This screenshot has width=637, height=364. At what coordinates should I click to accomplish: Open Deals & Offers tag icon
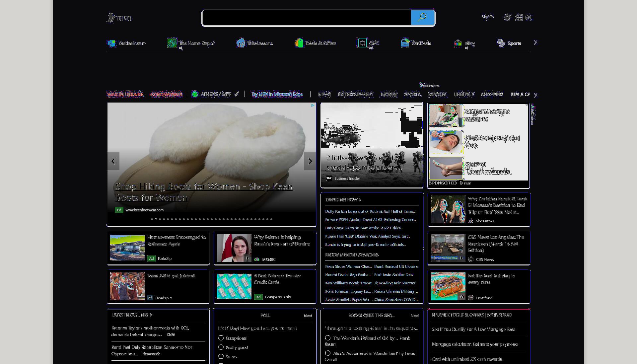(299, 43)
